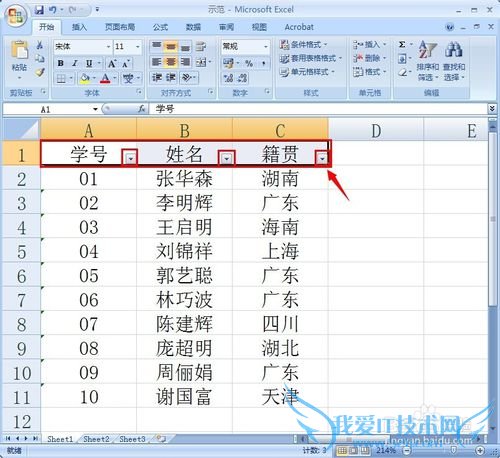Select cell containing 张华森
This screenshot has width=500, height=458.
point(184,178)
